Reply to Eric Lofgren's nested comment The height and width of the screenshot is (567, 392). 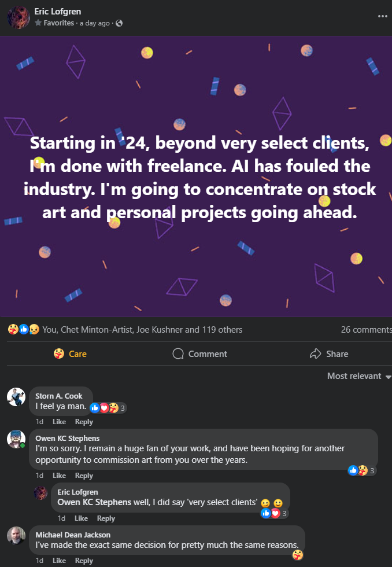(x=106, y=518)
